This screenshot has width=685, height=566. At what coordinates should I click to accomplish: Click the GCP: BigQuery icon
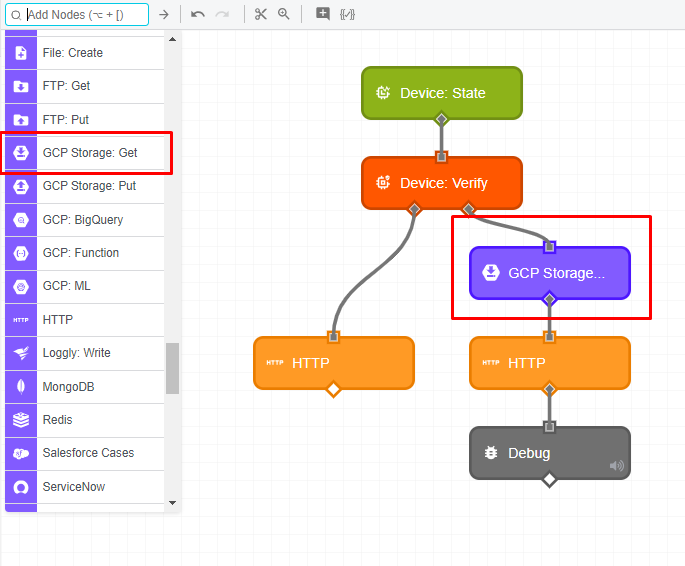pyautogui.click(x=21, y=220)
